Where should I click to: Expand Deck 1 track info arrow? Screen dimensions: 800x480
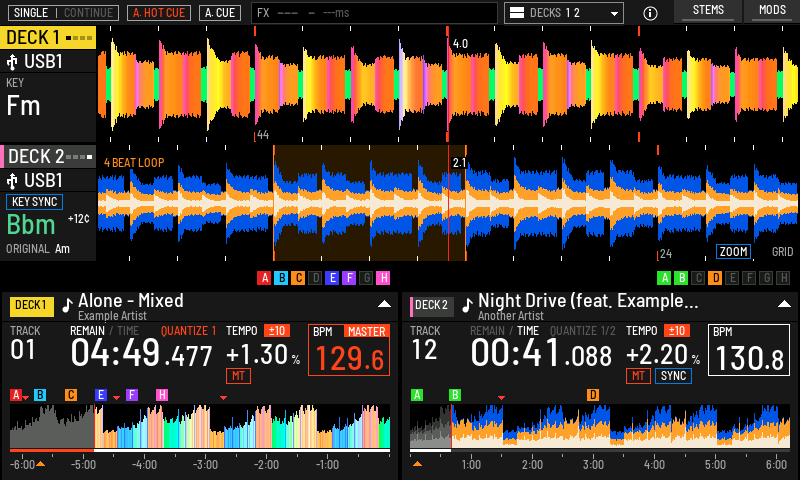point(384,304)
